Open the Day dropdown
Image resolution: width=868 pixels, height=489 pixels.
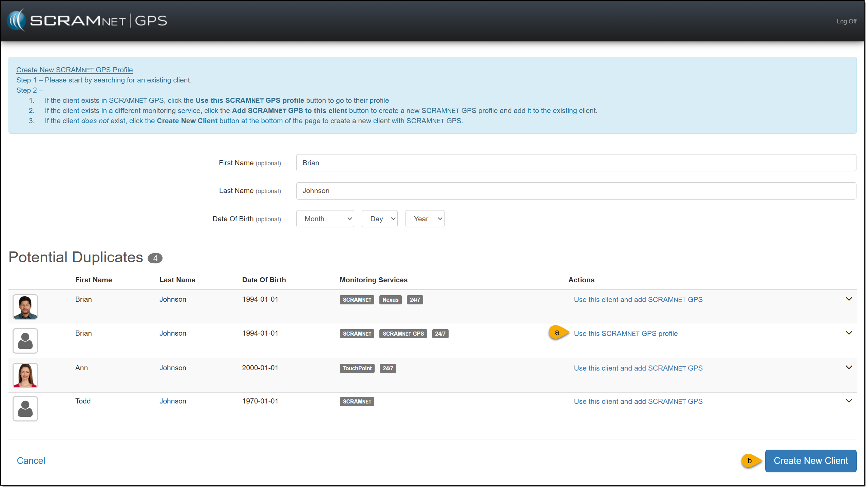point(379,219)
